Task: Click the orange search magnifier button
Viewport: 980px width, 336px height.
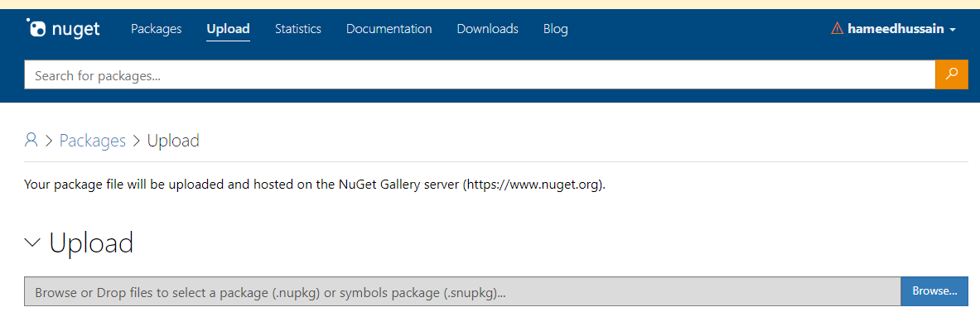Action: tap(951, 74)
